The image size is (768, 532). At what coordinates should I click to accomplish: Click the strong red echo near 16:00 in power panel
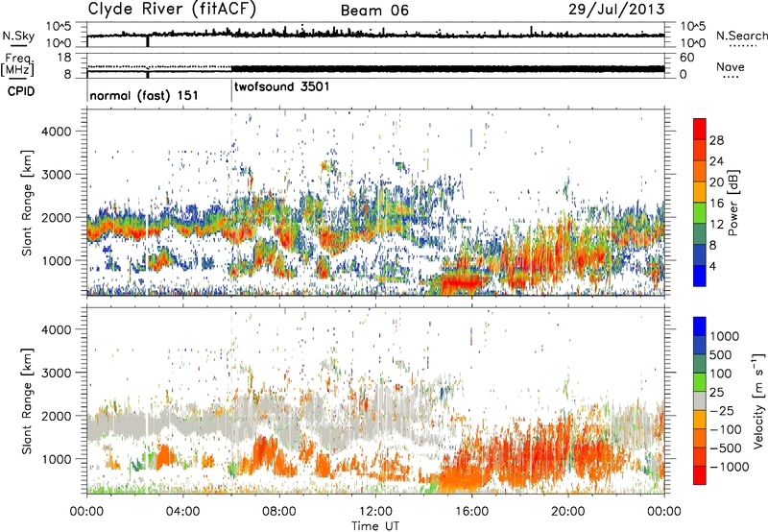(463, 282)
